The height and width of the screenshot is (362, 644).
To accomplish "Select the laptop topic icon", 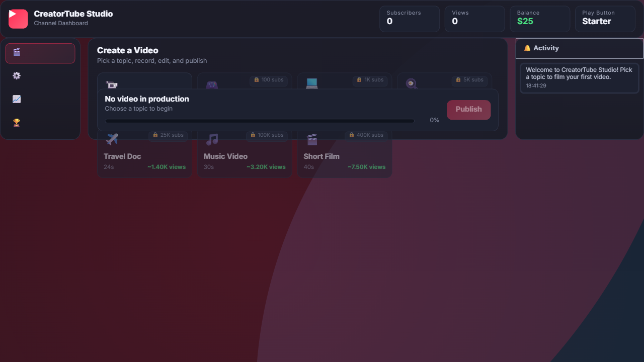I will click(x=312, y=83).
